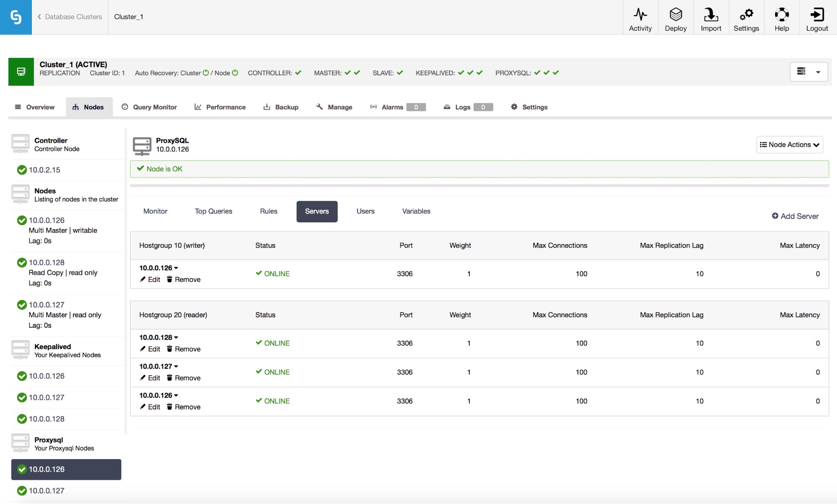
Task: Remove 10.0.0.126 from Hostgroup 20 reader
Action: [x=183, y=407]
